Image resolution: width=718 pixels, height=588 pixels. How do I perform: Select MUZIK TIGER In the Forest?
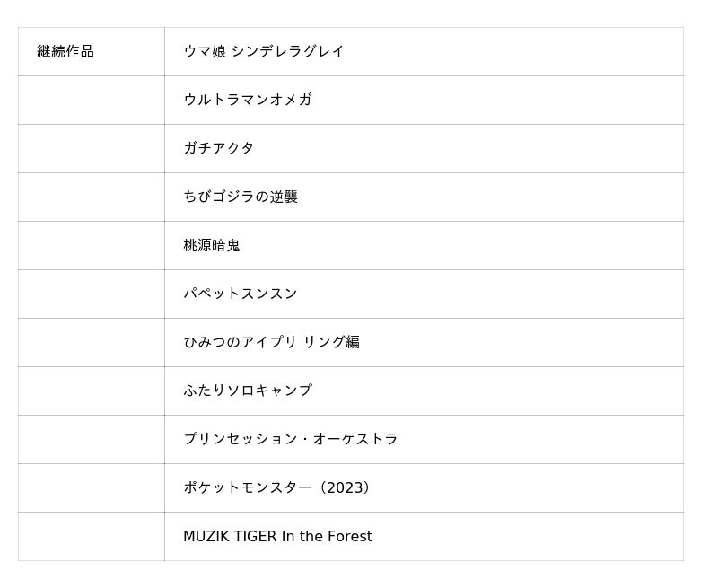[x=277, y=536]
